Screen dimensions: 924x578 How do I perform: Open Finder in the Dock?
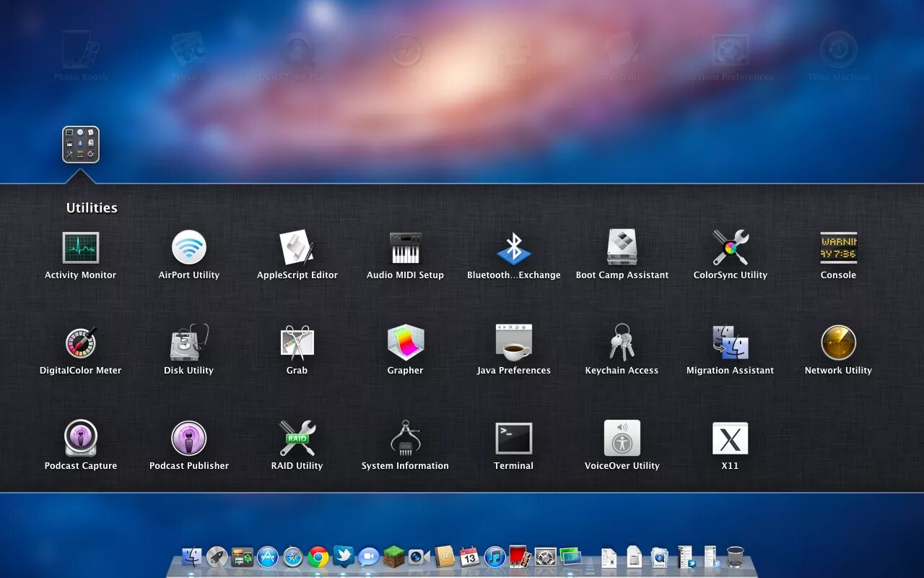pyautogui.click(x=192, y=557)
